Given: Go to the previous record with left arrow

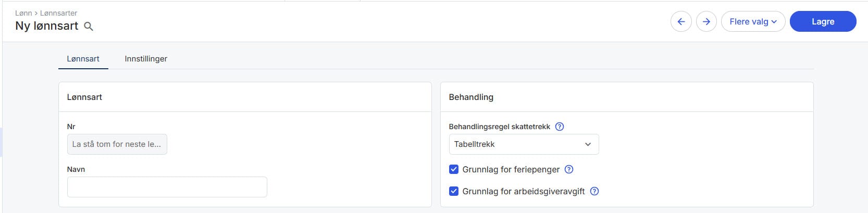Looking at the screenshot, I should (681, 22).
